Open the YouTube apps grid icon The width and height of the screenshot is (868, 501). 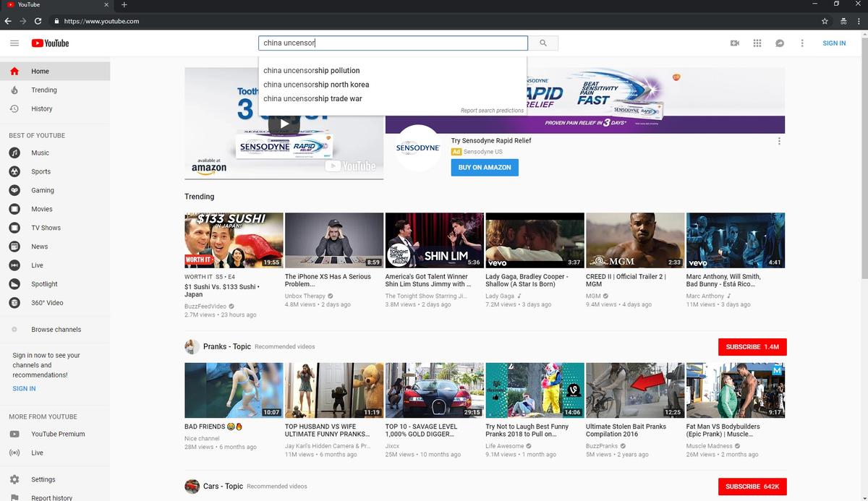point(757,43)
